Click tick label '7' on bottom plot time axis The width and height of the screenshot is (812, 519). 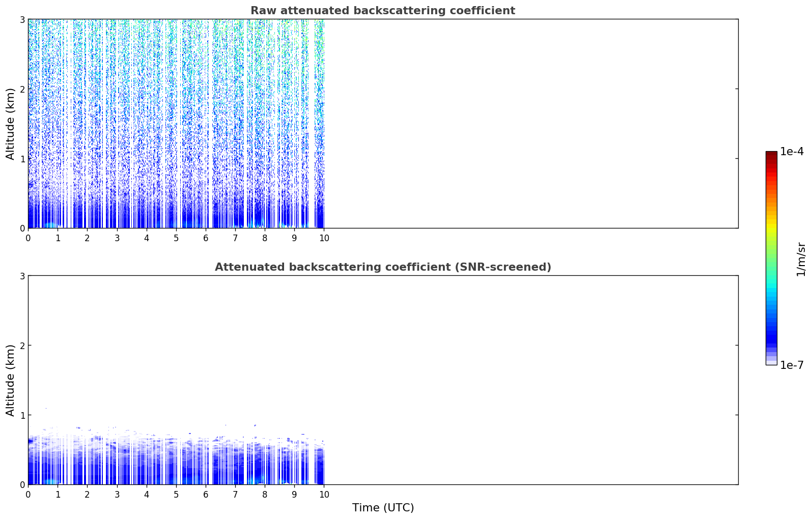pos(235,495)
